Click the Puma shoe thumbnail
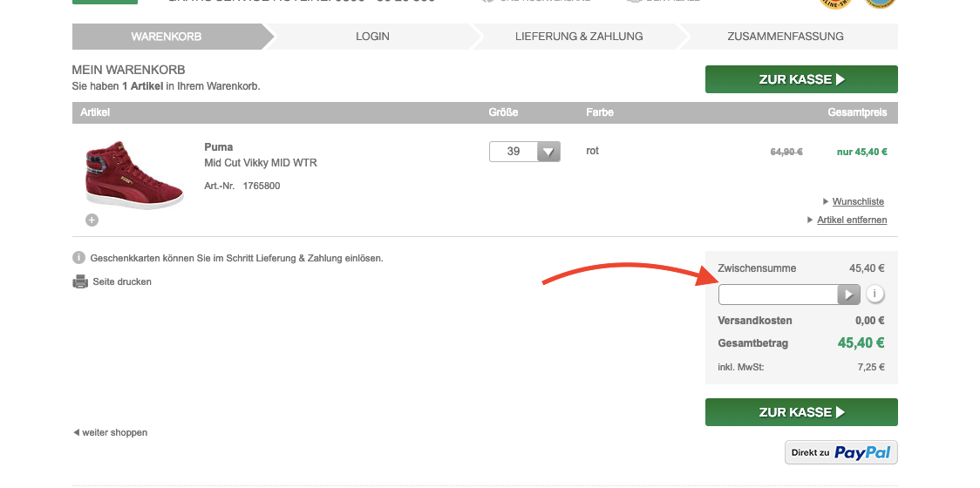The height and width of the screenshot is (488, 980). tap(133, 175)
